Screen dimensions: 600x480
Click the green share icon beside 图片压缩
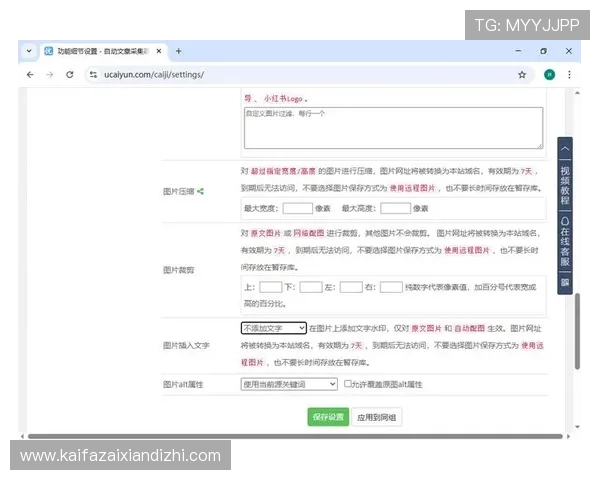click(201, 191)
